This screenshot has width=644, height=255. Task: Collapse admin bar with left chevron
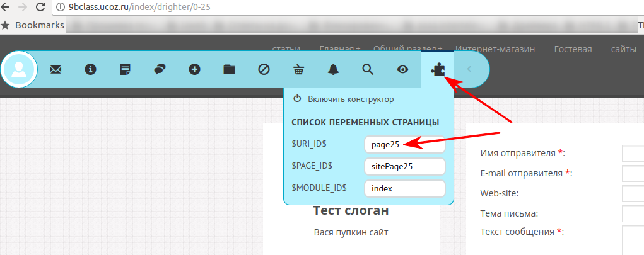point(469,69)
